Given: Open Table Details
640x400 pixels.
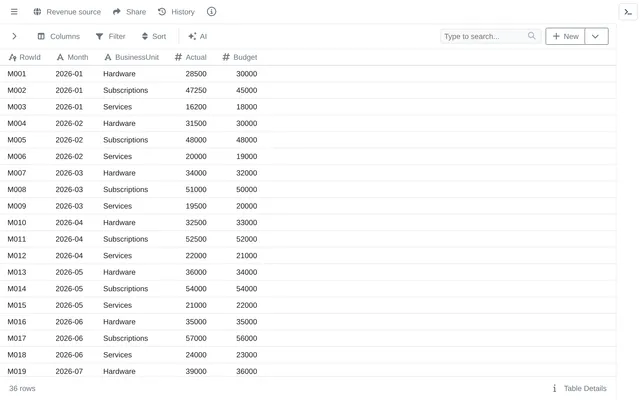Looking at the screenshot, I should point(580,388).
